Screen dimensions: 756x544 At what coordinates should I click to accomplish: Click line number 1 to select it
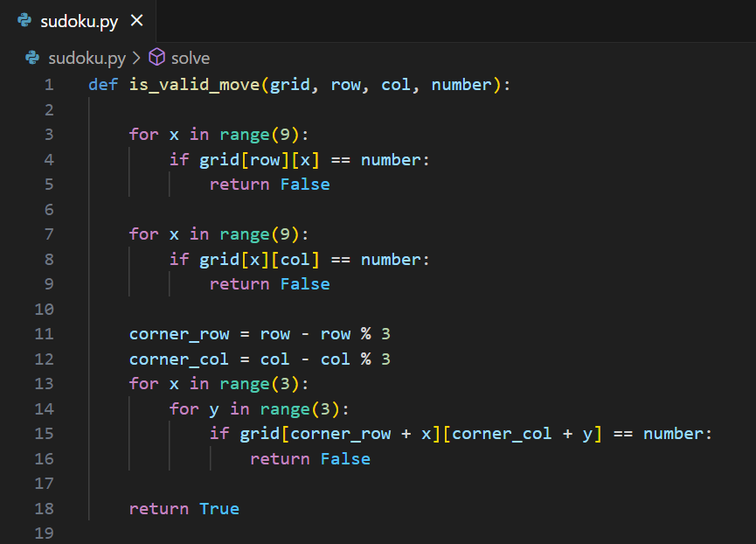pyautogui.click(x=49, y=84)
